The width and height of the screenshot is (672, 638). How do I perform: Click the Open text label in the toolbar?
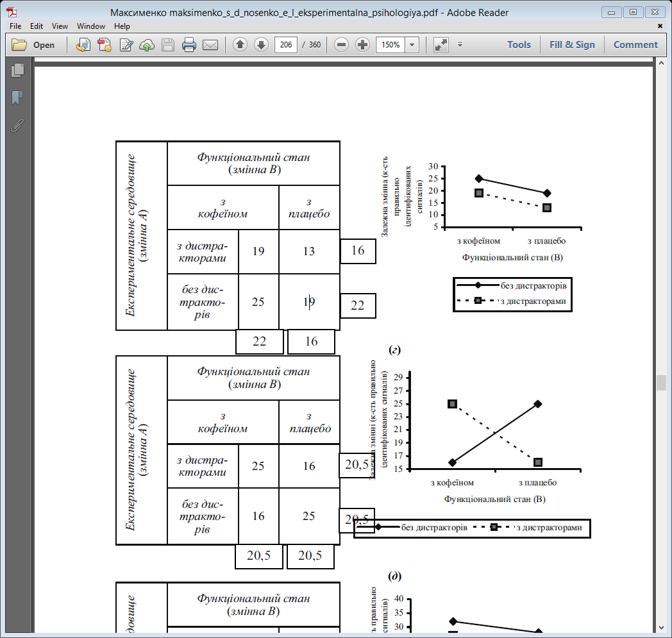(x=44, y=45)
